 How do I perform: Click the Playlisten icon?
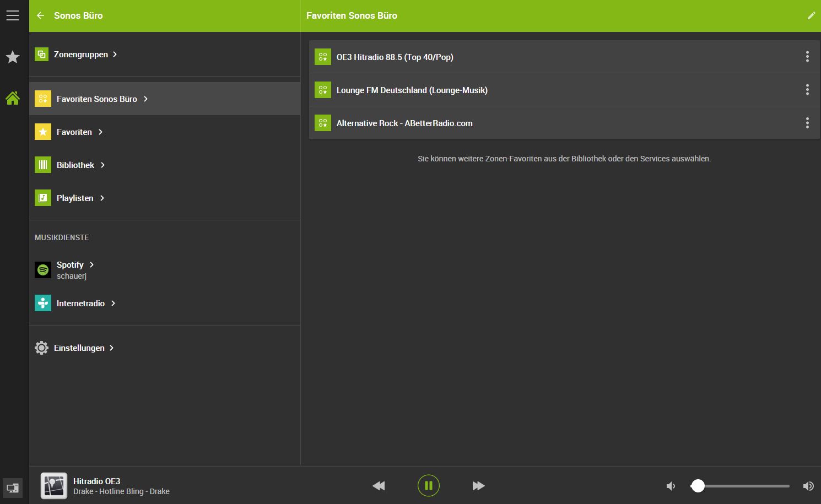coord(43,198)
